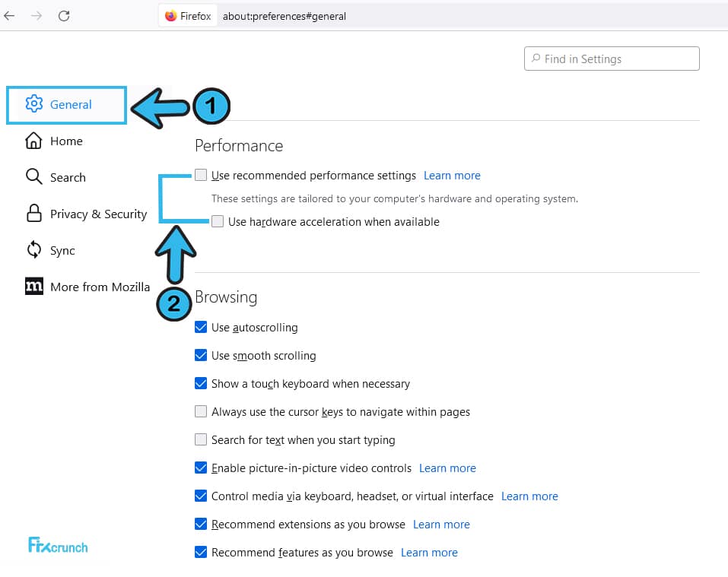The image size is (728, 577).
Task: Open More from Mozilla page
Action: tap(100, 287)
